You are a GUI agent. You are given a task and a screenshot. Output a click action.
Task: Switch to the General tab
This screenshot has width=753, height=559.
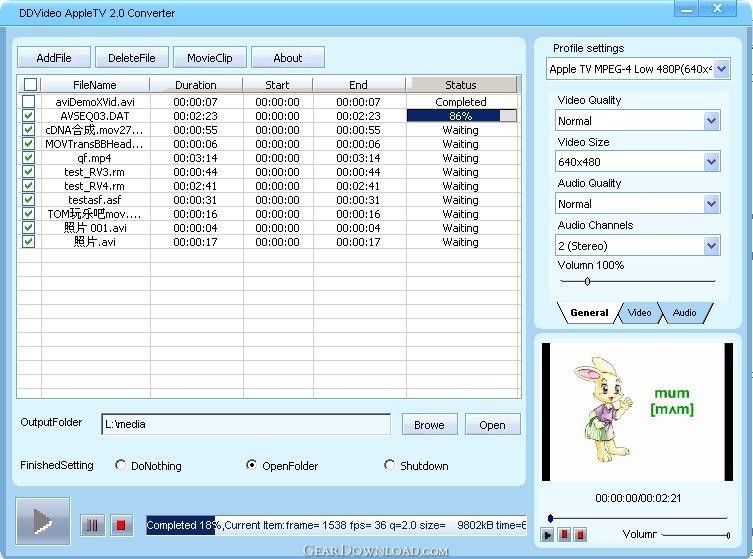589,313
